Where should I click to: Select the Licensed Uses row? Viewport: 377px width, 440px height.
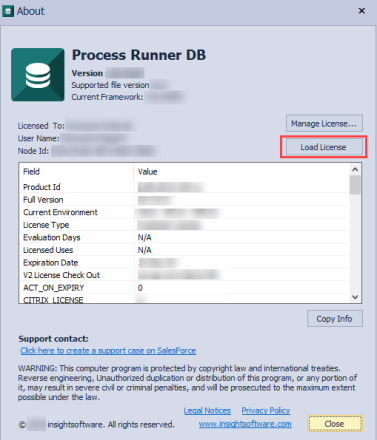pyautogui.click(x=184, y=250)
